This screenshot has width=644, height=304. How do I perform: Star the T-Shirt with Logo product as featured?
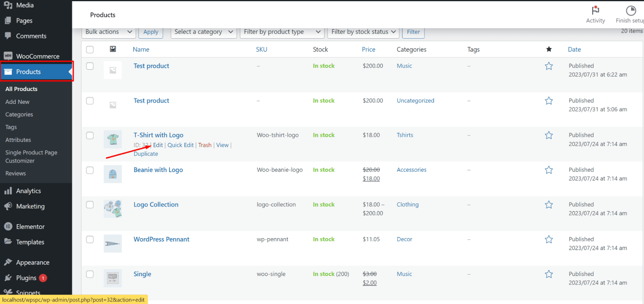click(x=549, y=136)
